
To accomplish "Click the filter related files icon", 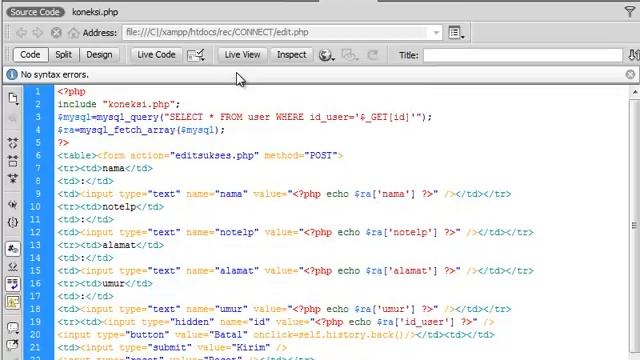I will (630, 12).
